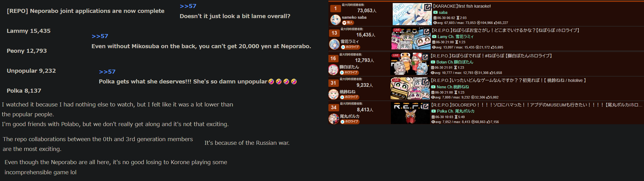The image size is (644, 181).
Task: Open the KARAOKE first fish karaoke title
Action: pos(462,6)
